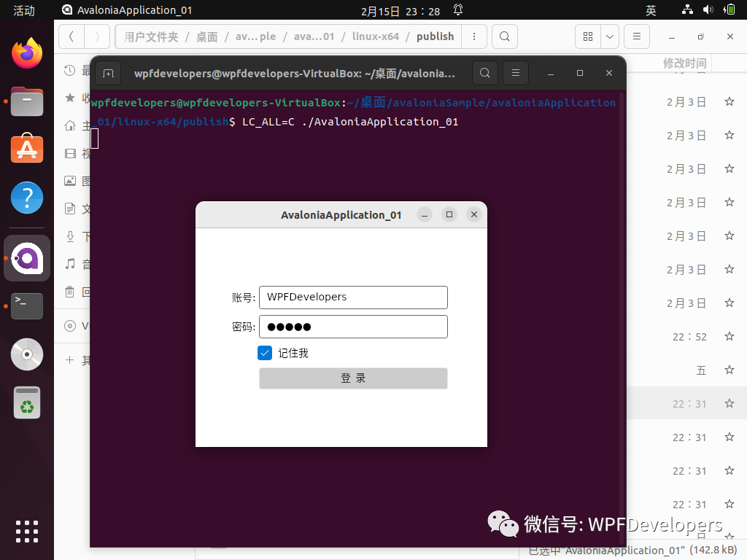Expand the view options dropdown arrow

[x=610, y=36]
